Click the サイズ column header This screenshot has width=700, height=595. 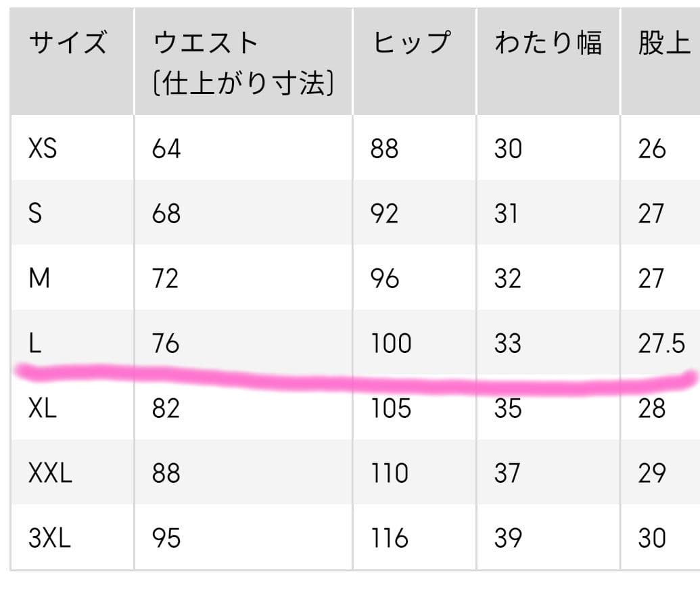click(67, 45)
